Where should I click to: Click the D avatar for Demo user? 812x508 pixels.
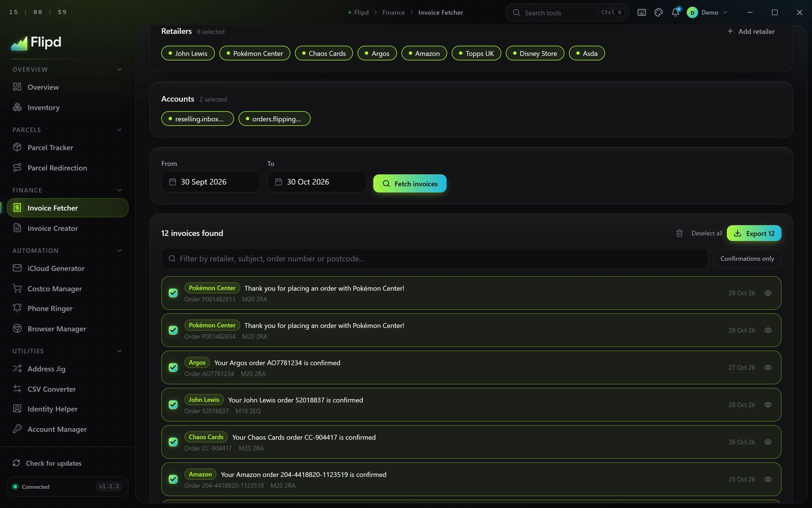click(x=692, y=12)
